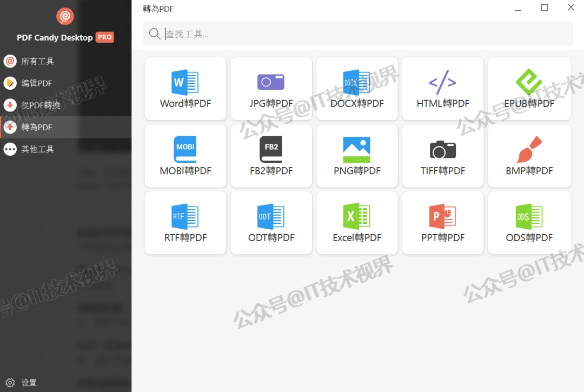Click the ODT轉PDF label text
The width and height of the screenshot is (584, 392).
click(x=271, y=237)
